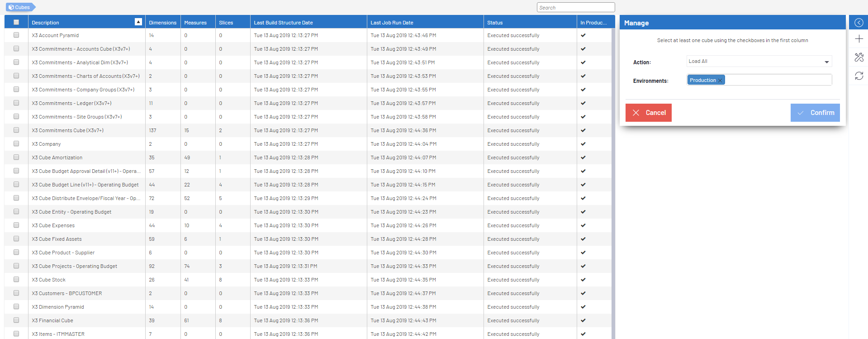Toggle the Description column sort arrow

point(138,22)
